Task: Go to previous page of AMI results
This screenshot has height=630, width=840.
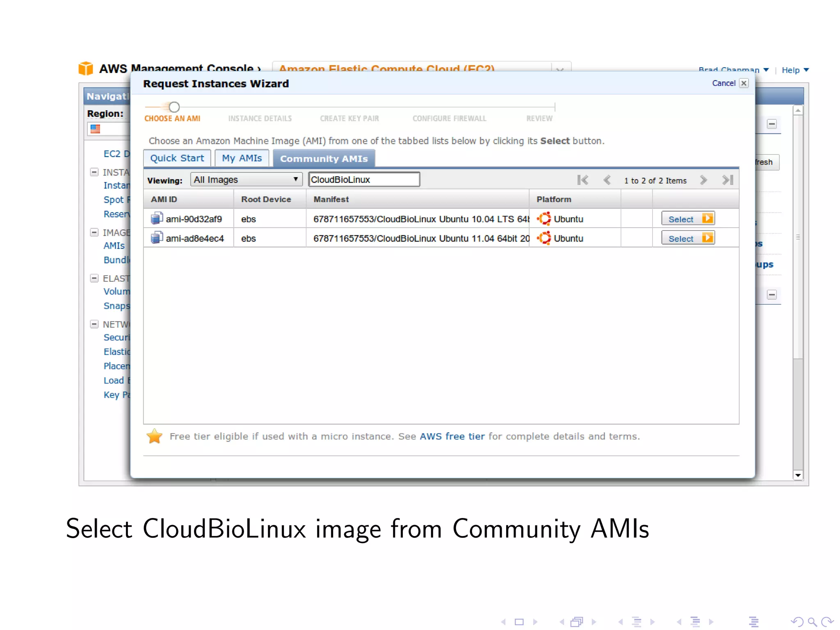Action: (x=607, y=180)
